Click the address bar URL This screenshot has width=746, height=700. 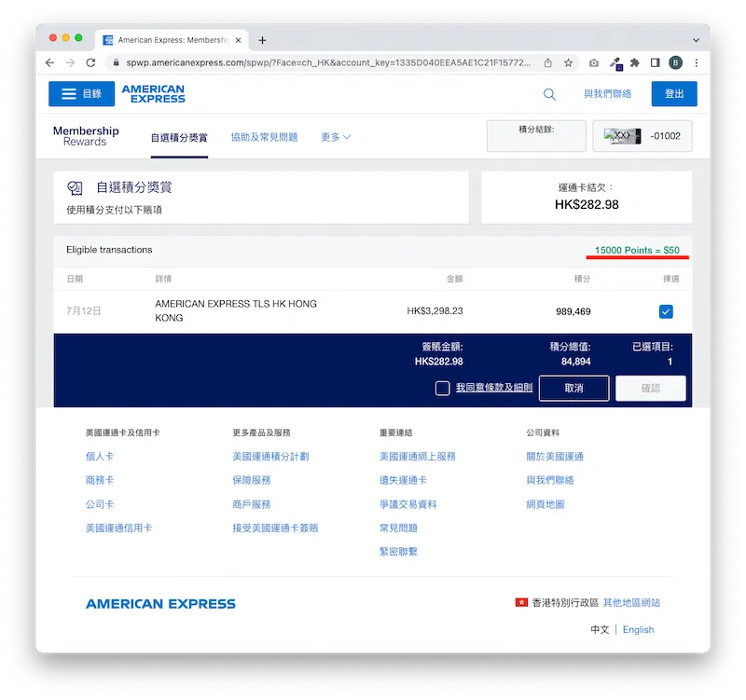[328, 62]
